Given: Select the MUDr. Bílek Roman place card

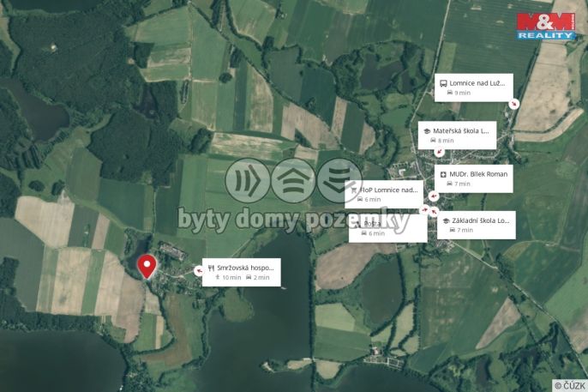Looking at the screenshot, I should point(474,178).
